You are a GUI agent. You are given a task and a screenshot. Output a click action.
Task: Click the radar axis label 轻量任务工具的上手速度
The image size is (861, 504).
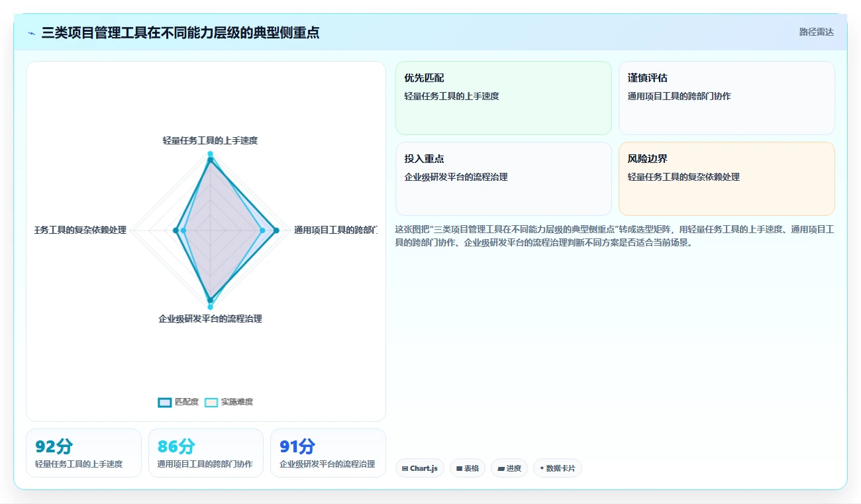[210, 140]
